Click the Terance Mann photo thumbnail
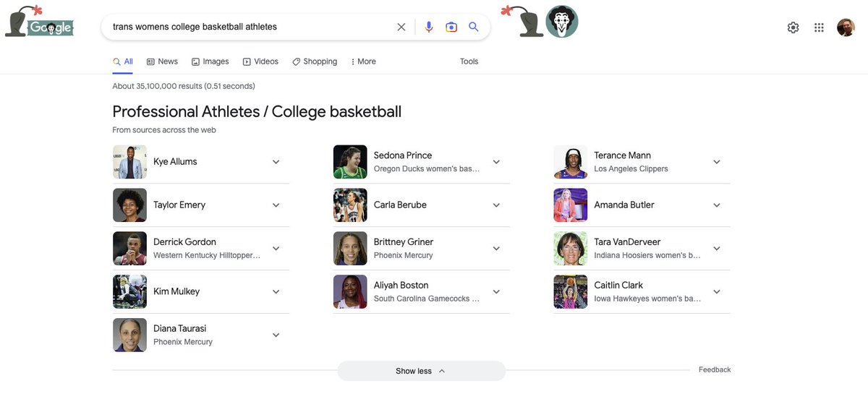 (571, 162)
